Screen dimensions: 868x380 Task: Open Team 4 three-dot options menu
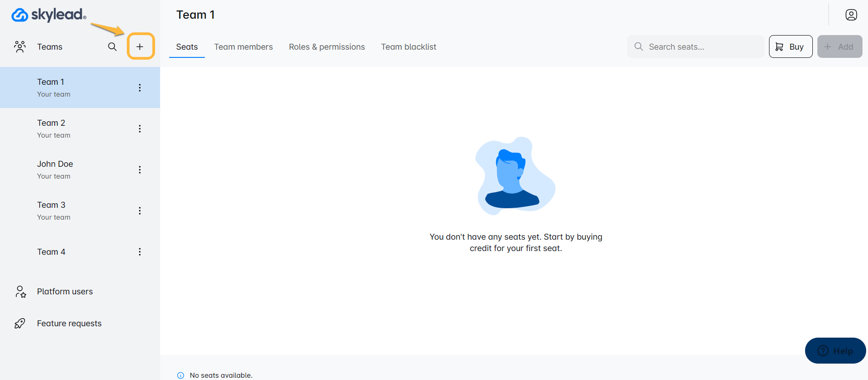(x=140, y=252)
